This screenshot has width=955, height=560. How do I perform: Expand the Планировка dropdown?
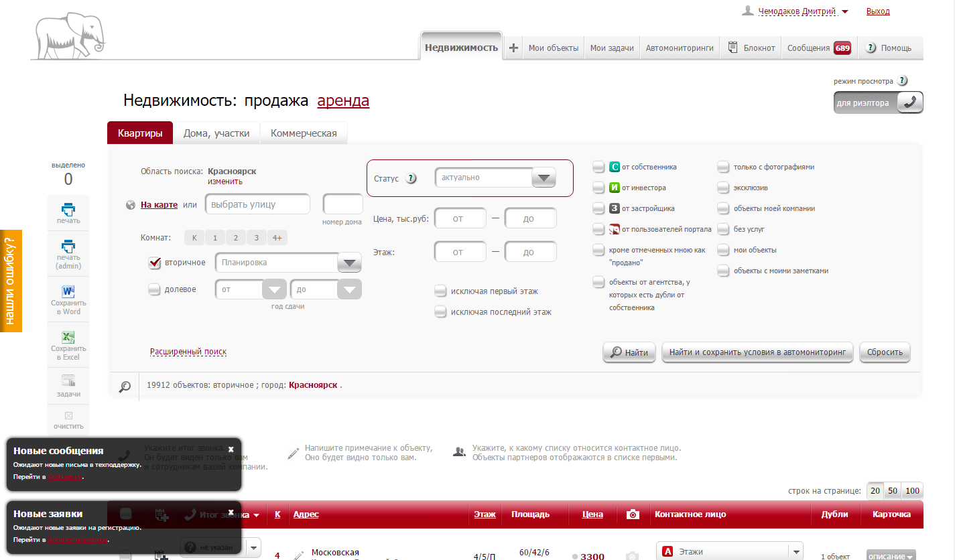tap(349, 263)
